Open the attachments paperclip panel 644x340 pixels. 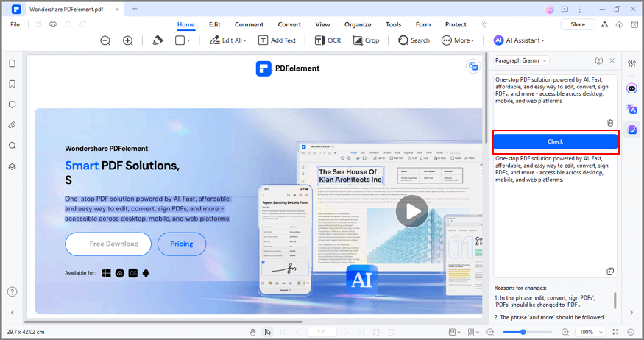(13, 125)
